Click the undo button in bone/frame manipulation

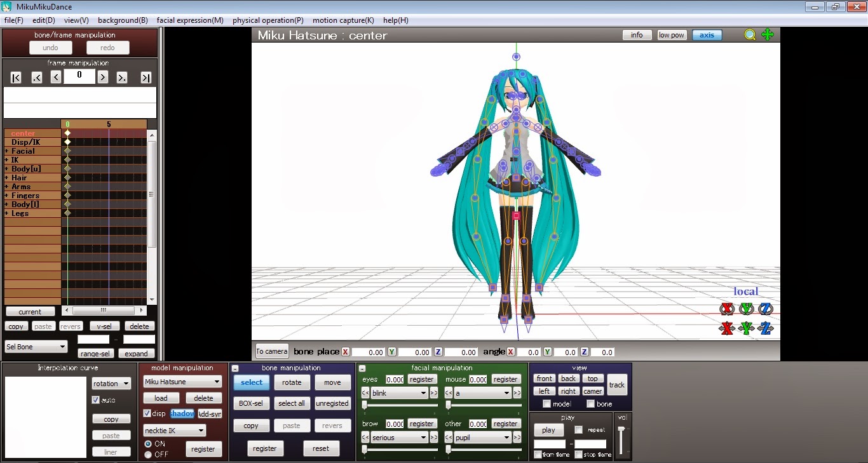[x=50, y=47]
